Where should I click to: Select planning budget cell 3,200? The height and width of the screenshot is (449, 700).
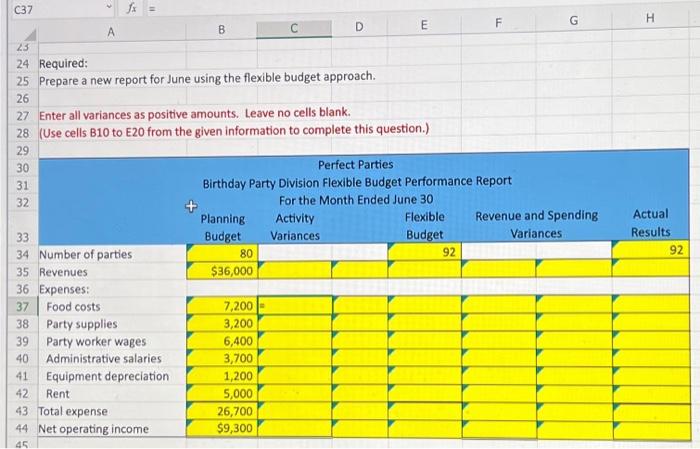pos(222,323)
